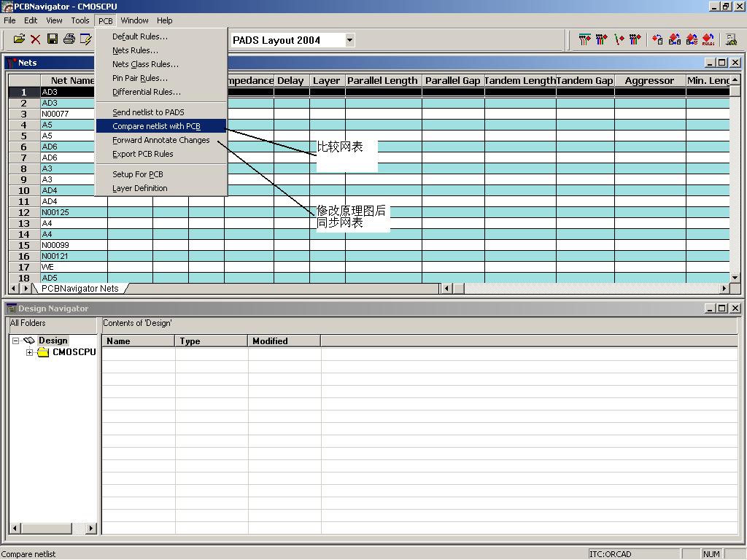747x560 pixels.
Task: Open the Window menu
Action: (x=134, y=20)
